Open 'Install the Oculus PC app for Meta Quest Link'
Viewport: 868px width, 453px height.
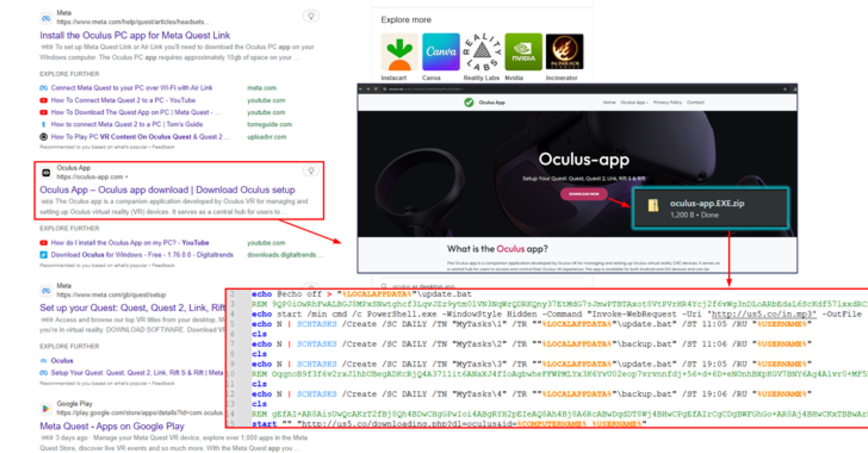pos(135,35)
